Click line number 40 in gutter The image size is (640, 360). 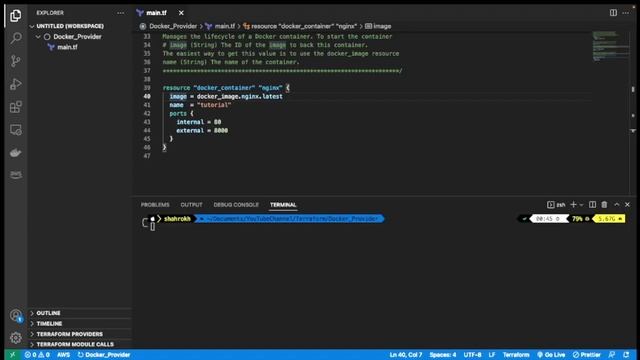tap(147, 96)
